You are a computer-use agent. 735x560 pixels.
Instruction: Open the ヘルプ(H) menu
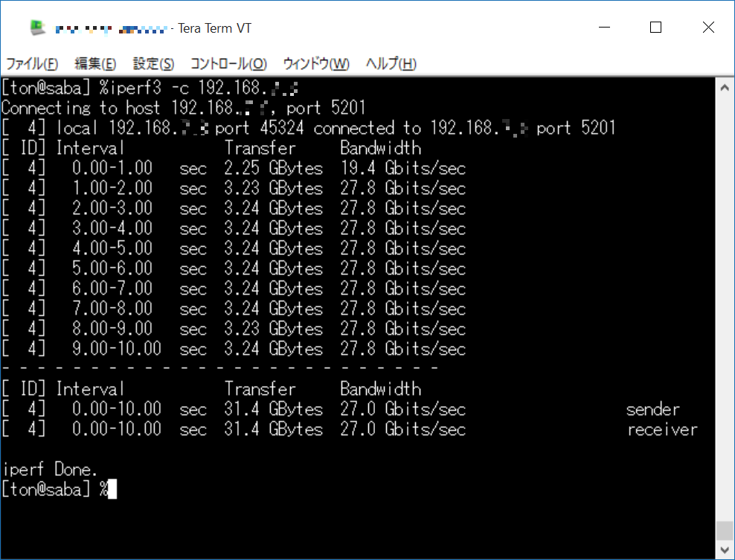(x=391, y=63)
